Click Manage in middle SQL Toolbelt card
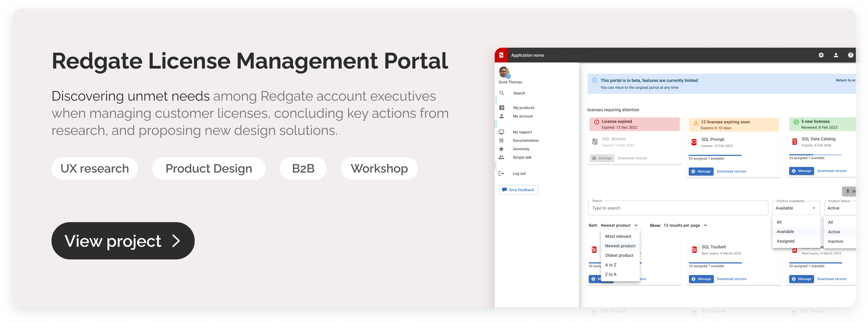 click(x=701, y=279)
